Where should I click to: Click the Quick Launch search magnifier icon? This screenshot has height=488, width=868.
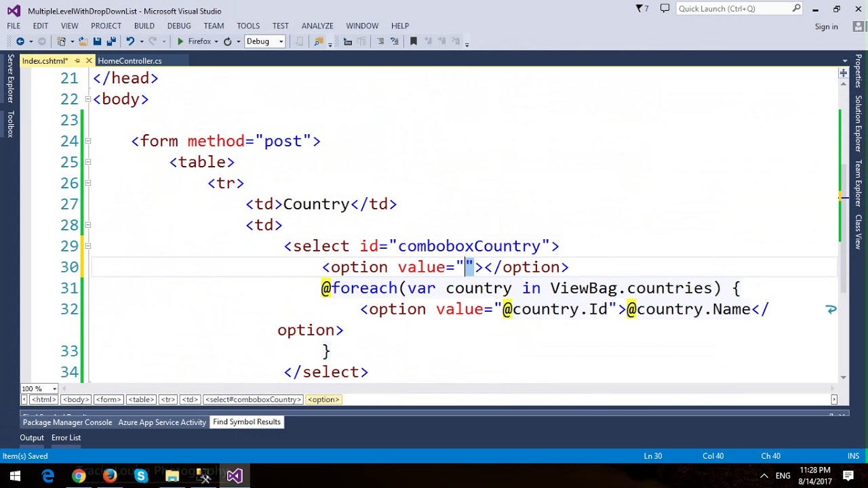[796, 9]
